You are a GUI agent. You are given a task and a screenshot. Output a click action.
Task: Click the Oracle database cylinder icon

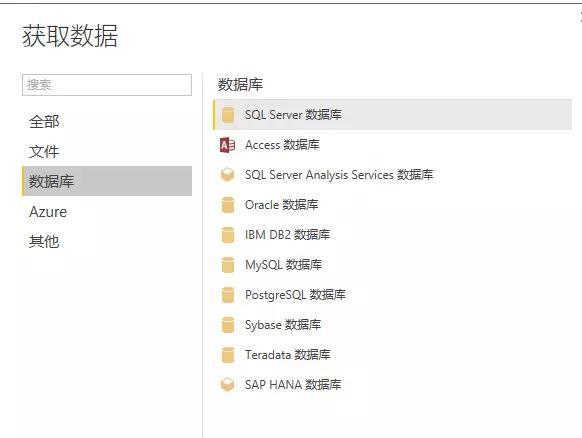tap(228, 205)
